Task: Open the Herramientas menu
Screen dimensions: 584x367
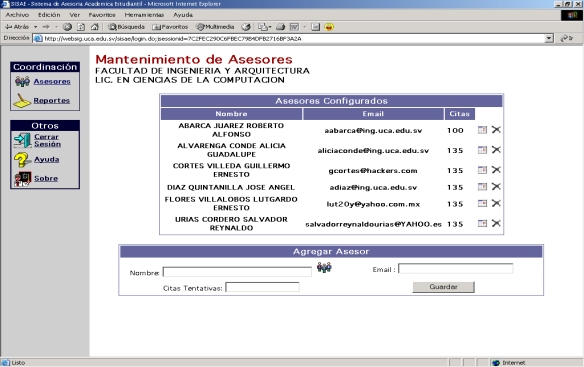Action: pyautogui.click(x=144, y=15)
